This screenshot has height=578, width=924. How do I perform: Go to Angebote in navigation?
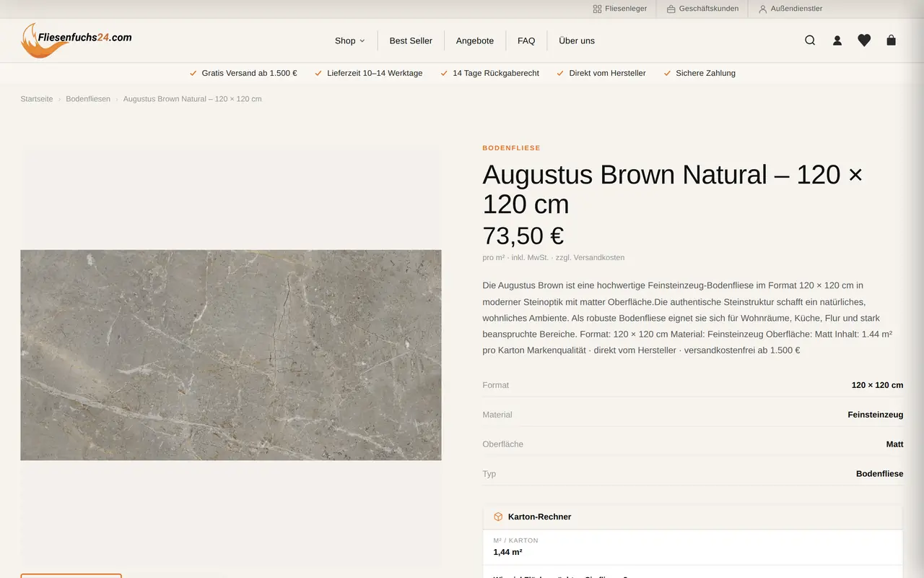point(475,40)
